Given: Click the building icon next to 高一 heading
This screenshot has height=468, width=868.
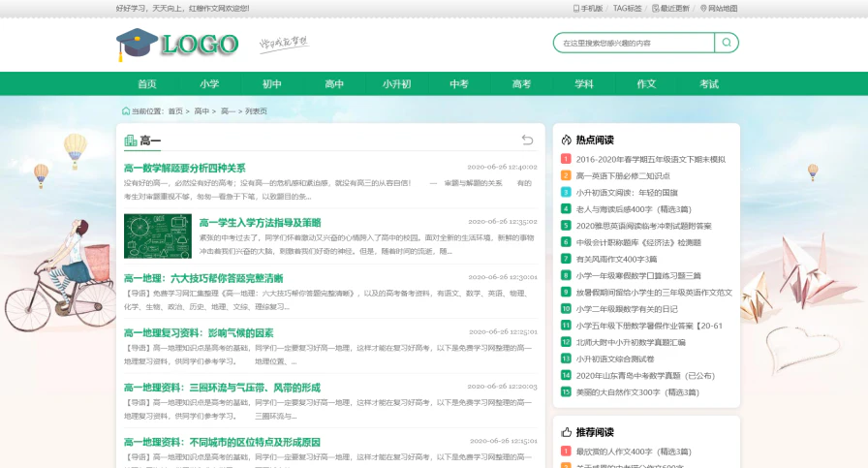Looking at the screenshot, I should point(130,140).
